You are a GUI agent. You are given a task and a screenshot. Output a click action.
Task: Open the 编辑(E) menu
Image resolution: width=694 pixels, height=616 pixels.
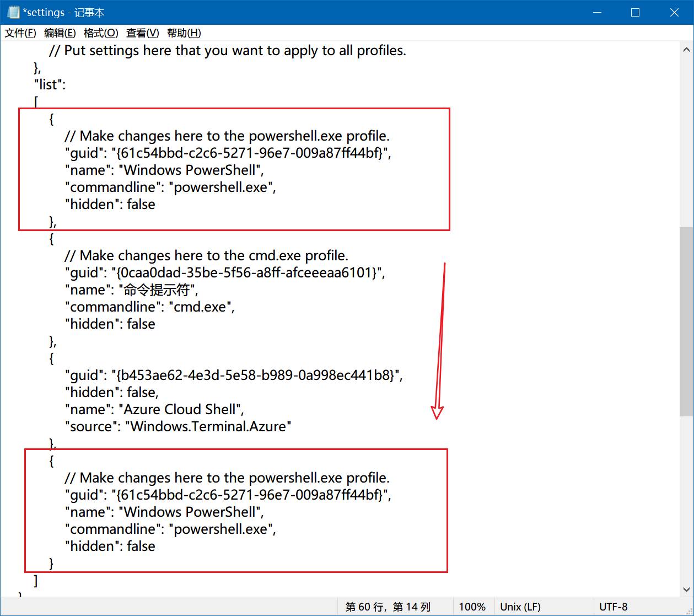[x=60, y=33]
